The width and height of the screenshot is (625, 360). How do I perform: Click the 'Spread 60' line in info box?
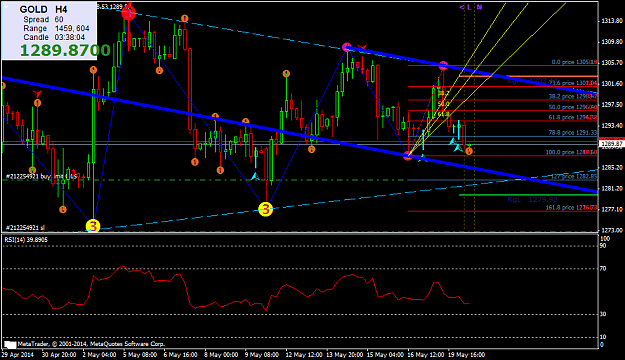(x=43, y=20)
